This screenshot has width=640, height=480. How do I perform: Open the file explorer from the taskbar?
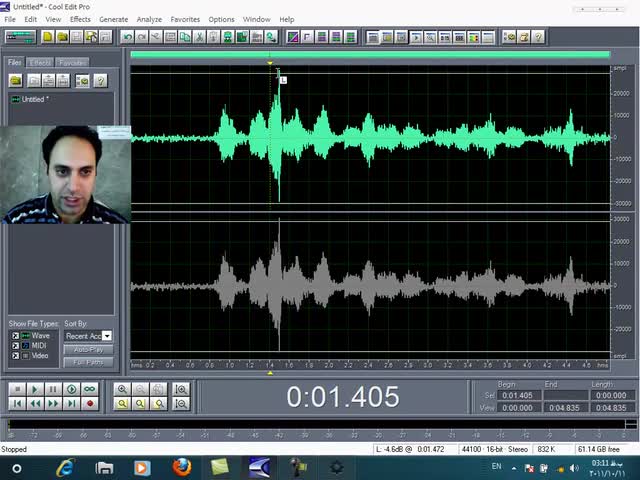[x=104, y=468]
